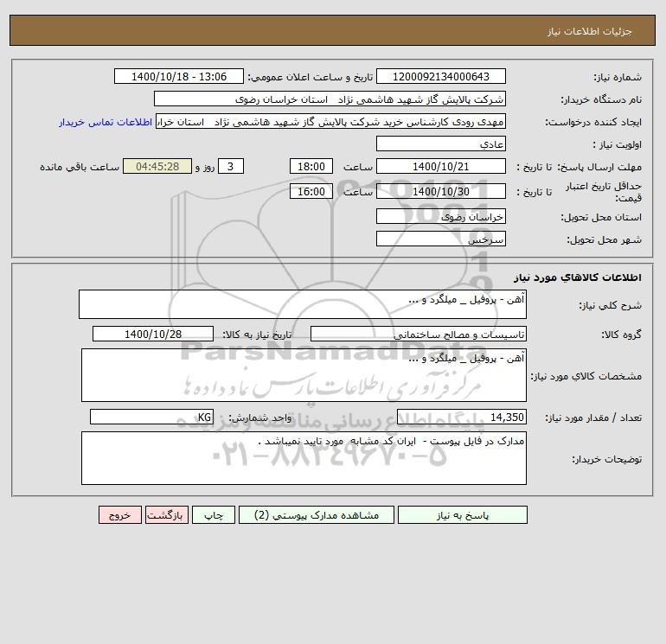Select the request number field 1200092134000643
The height and width of the screenshot is (644, 666).
pyautogui.click(x=441, y=76)
